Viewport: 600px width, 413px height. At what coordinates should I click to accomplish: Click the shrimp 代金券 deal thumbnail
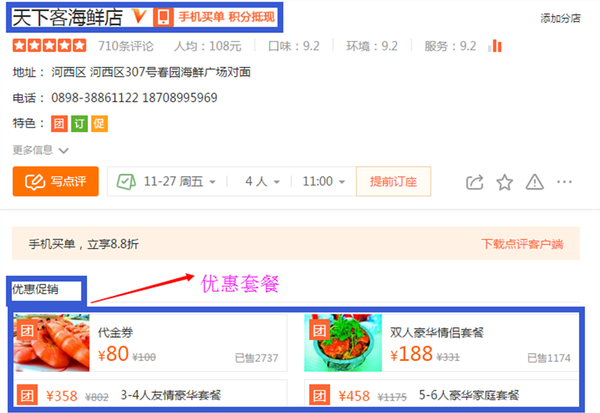click(x=52, y=343)
